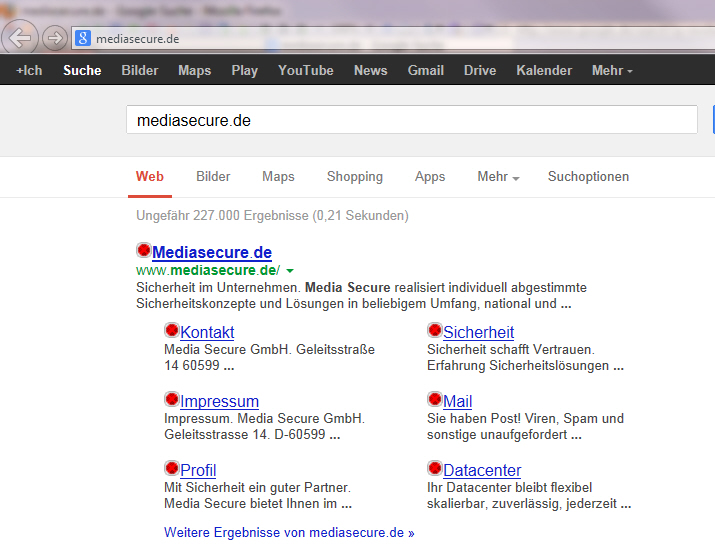Image resolution: width=715 pixels, height=552 pixels.
Task: Open Kalender in the top bar
Action: point(544,71)
